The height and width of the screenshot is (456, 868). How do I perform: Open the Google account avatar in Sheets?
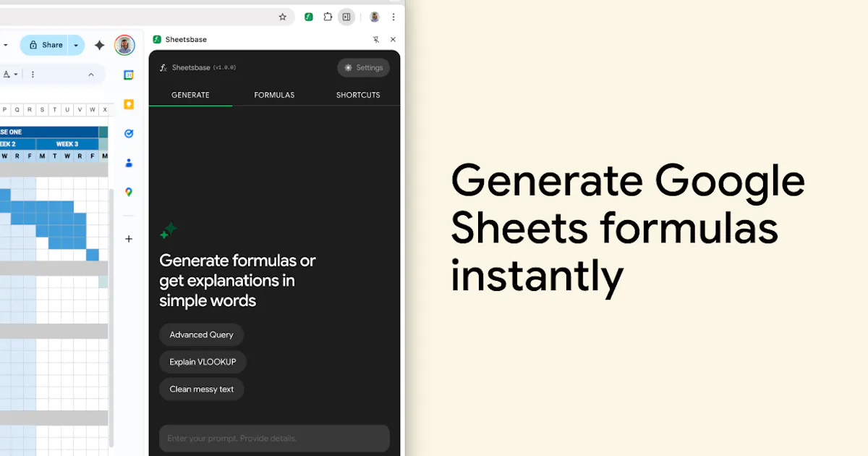124,45
